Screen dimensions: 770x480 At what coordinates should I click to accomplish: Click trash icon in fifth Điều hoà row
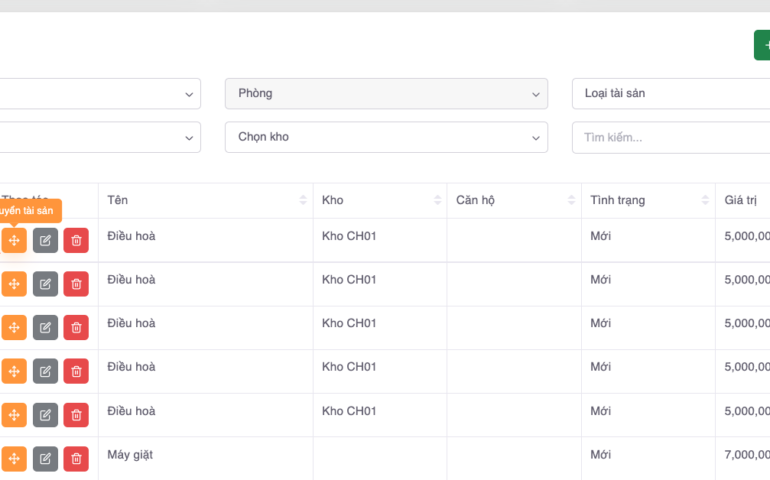click(76, 415)
